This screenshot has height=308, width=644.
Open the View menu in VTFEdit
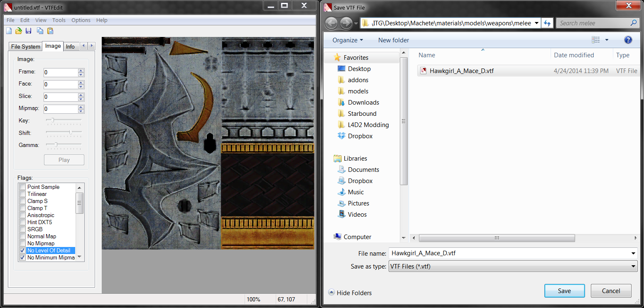coord(41,20)
